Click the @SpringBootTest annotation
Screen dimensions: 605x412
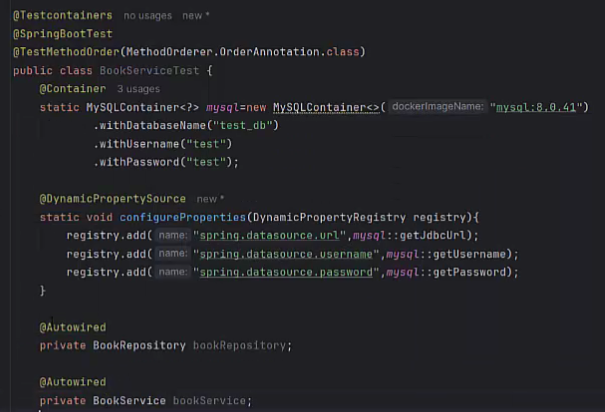[63, 34]
